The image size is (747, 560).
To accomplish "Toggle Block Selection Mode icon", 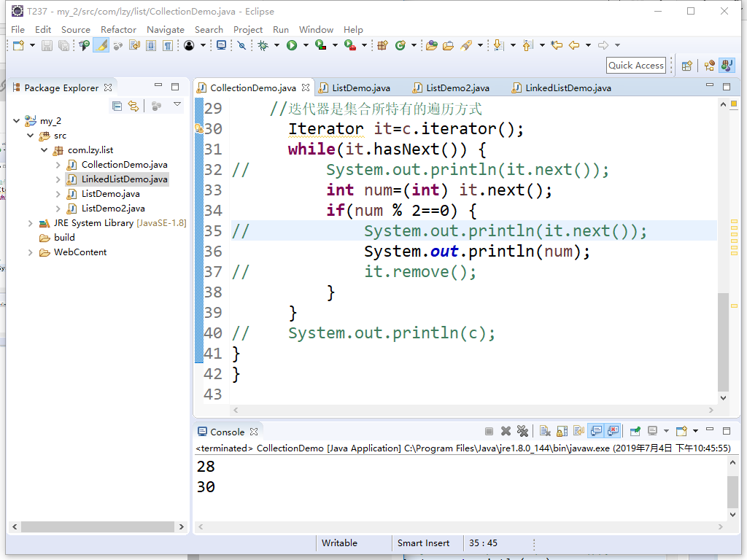I will click(x=151, y=45).
